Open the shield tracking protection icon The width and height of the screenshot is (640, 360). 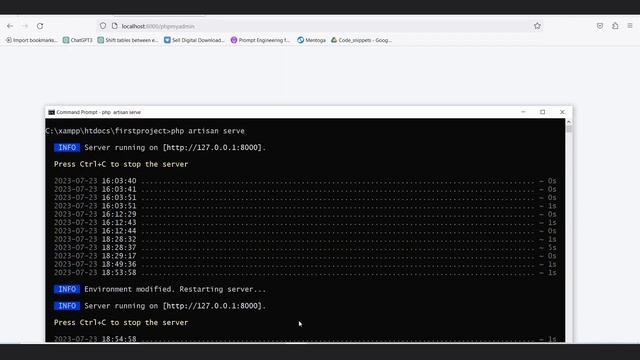click(x=103, y=26)
